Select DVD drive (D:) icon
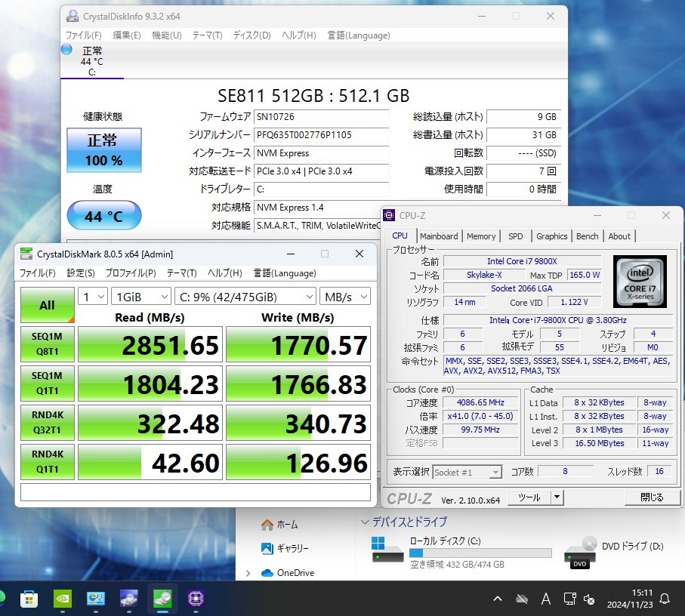685x616 pixels. [x=581, y=552]
